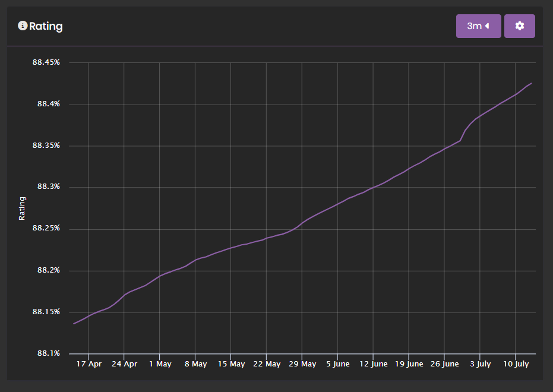Click the cogwheel on the purple button
Viewport: 553px width, 392px height.
[x=519, y=26]
